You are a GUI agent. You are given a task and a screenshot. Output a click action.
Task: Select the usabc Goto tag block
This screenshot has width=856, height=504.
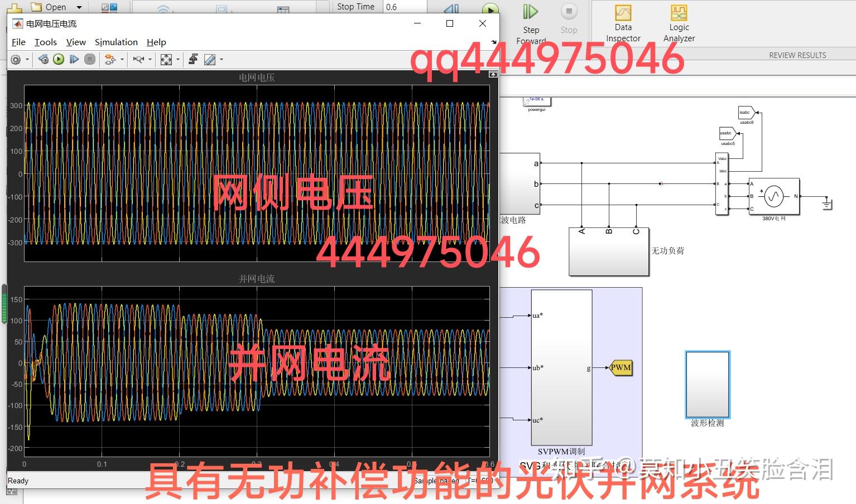[x=727, y=133]
